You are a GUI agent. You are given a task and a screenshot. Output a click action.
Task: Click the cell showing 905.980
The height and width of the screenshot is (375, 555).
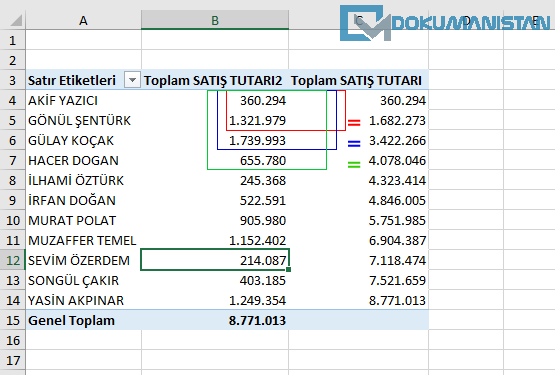tap(215, 220)
